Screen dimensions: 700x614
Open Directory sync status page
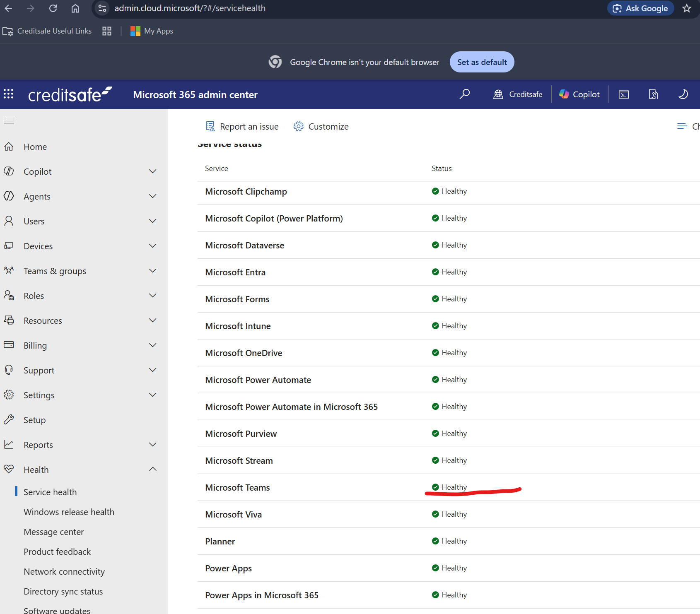(x=63, y=591)
